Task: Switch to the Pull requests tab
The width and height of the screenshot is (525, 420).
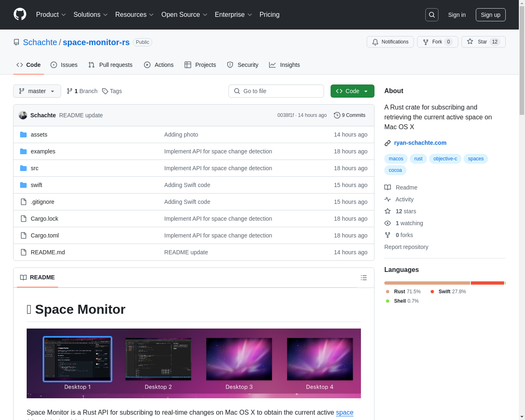Action: click(x=110, y=65)
